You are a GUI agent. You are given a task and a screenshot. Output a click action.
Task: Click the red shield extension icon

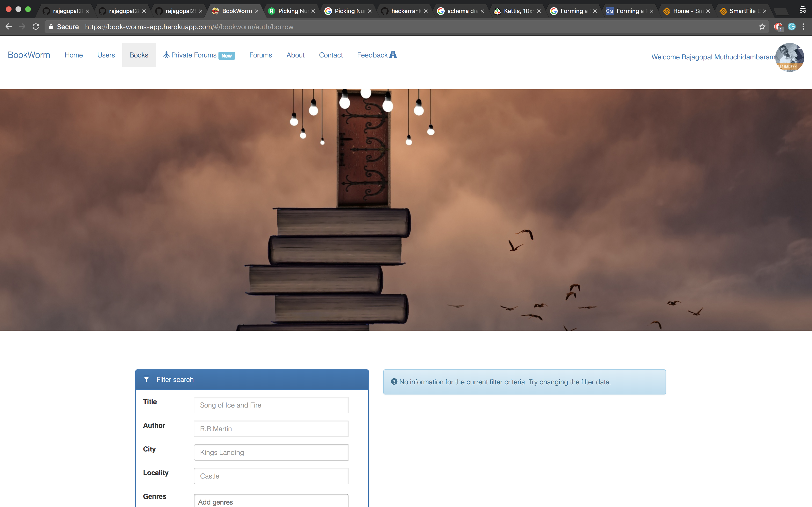[777, 27]
